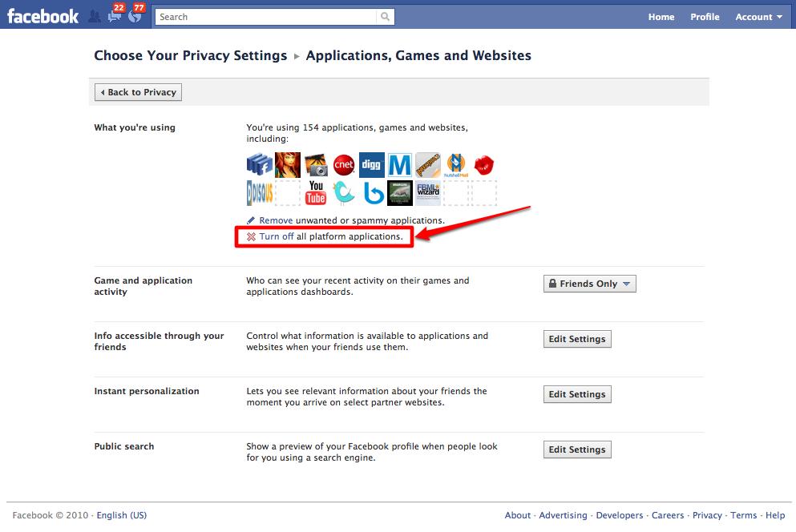The image size is (796, 532).
Task: Open notifications globe showing 77
Action: coord(135,16)
